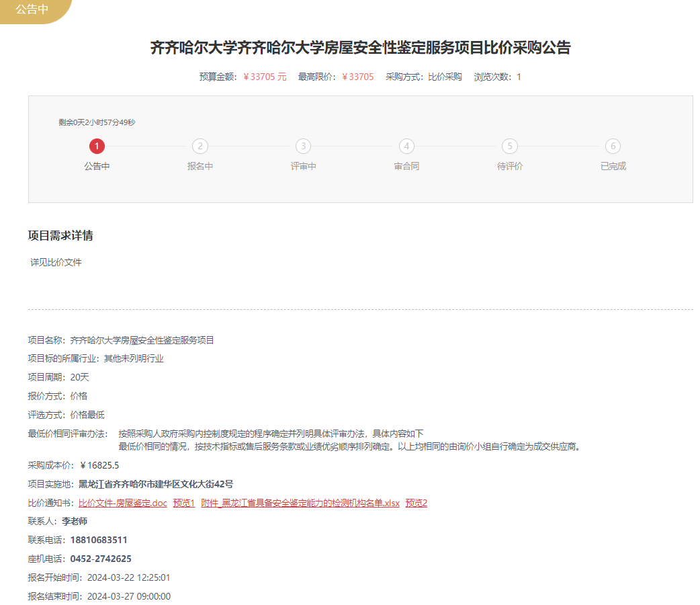Click the landline number 0452-2742625
Screen dimensions: 700x605
pyautogui.click(x=101, y=559)
